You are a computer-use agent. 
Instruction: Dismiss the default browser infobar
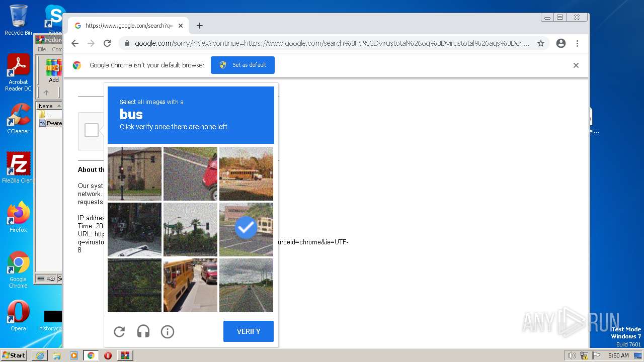(x=576, y=65)
